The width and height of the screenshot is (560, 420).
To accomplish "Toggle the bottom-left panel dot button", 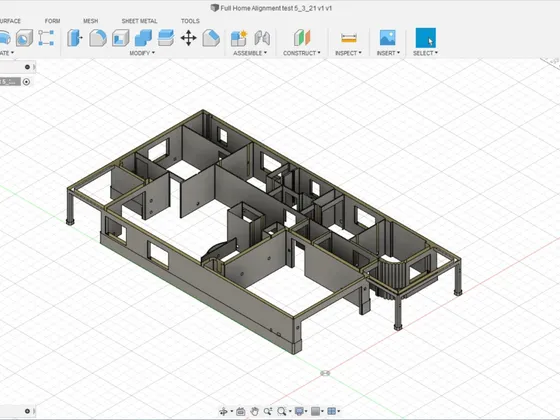I will click(x=27, y=411).
